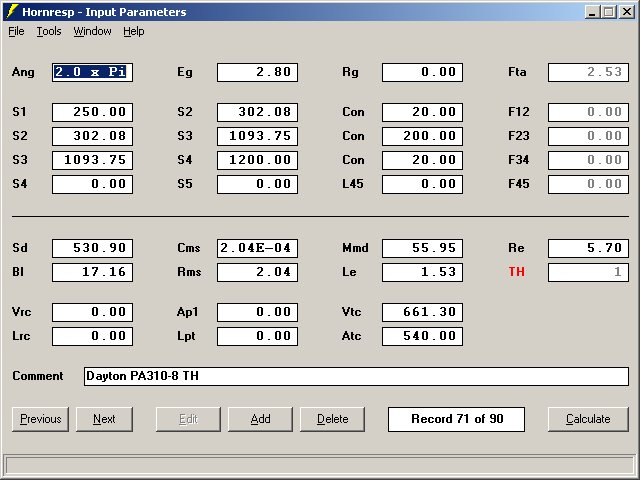Viewport: 640px width, 480px height.
Task: Open the Help menu
Action: 134,31
